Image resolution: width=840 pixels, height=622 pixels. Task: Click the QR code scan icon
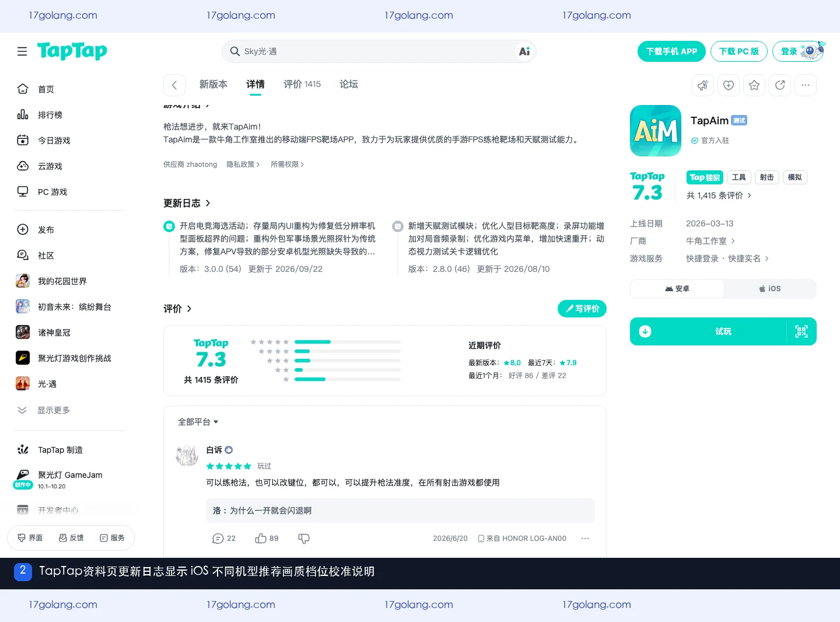tap(801, 331)
